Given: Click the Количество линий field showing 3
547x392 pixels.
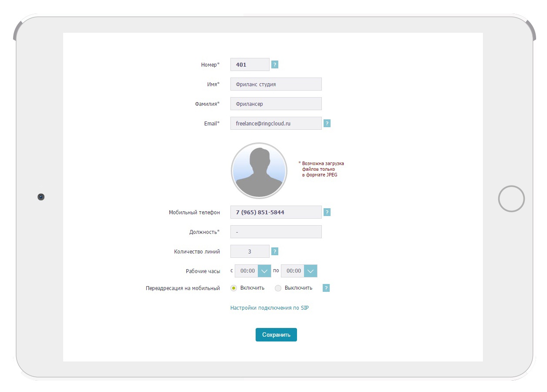Looking at the screenshot, I should [250, 251].
